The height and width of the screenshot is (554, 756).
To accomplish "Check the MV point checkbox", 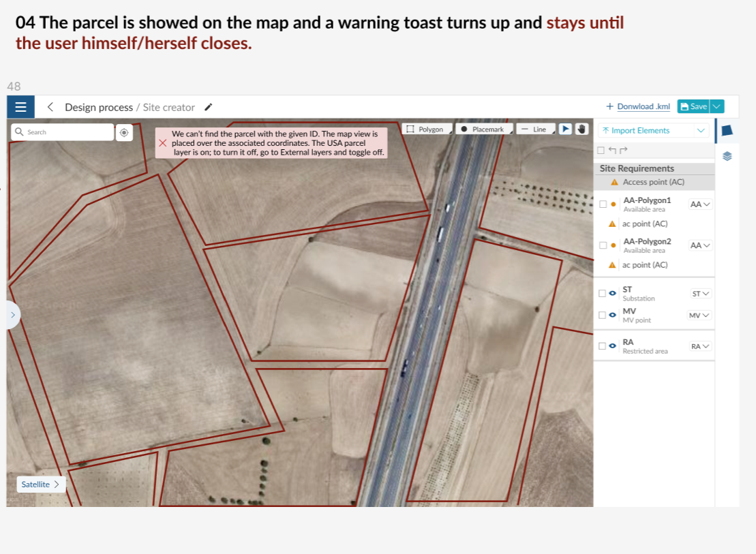I will tap(602, 316).
